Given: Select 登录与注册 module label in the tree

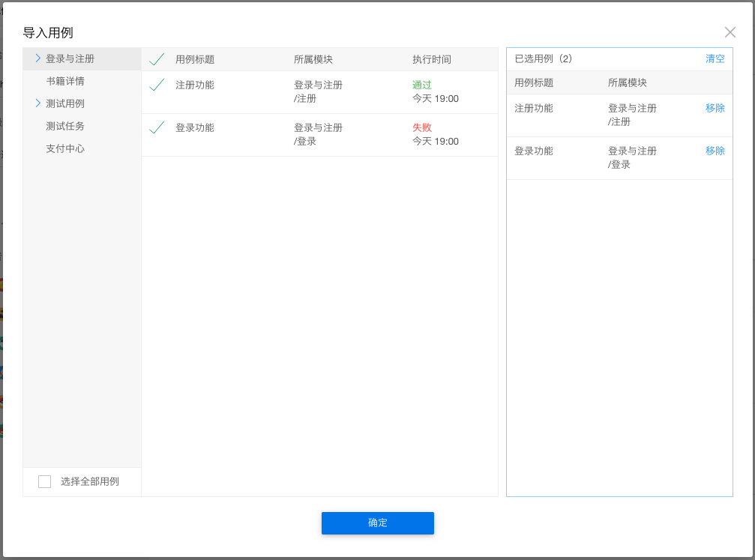Looking at the screenshot, I should (70, 58).
